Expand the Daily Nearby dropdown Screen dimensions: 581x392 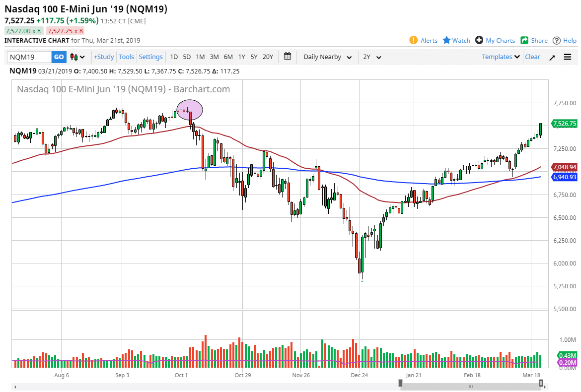[326, 57]
